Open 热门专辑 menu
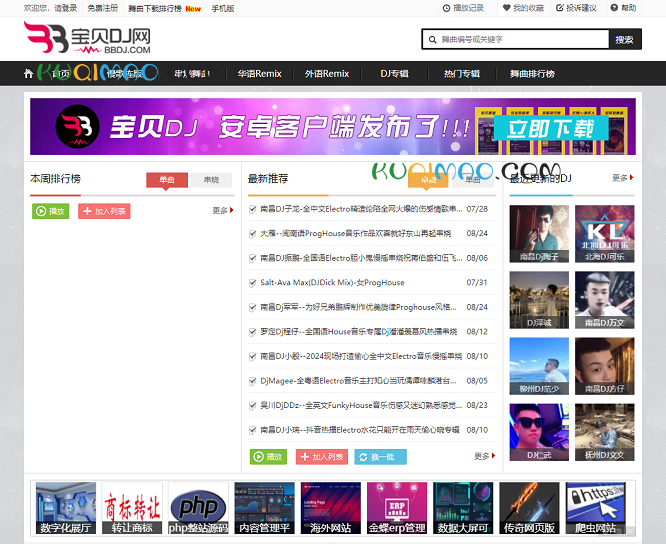This screenshot has width=666, height=544. tap(462, 74)
